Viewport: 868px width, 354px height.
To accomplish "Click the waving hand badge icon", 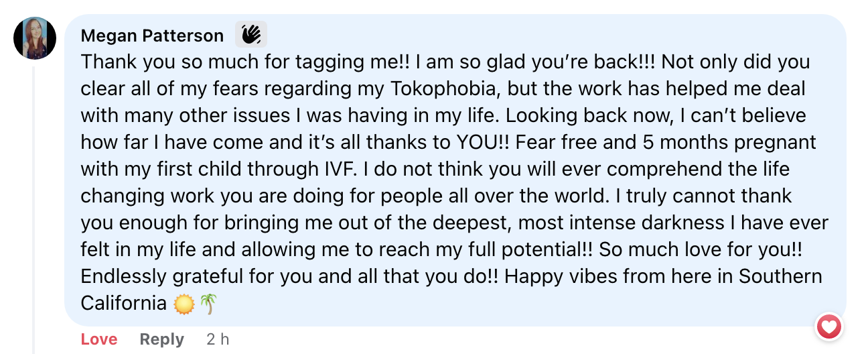I will click(x=251, y=34).
